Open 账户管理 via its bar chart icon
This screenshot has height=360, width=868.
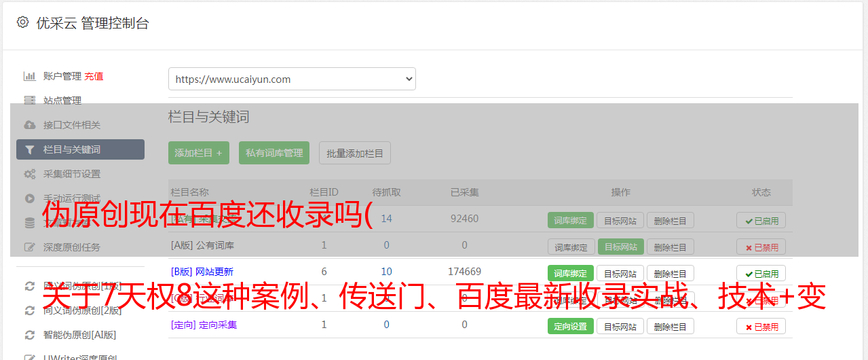click(29, 76)
